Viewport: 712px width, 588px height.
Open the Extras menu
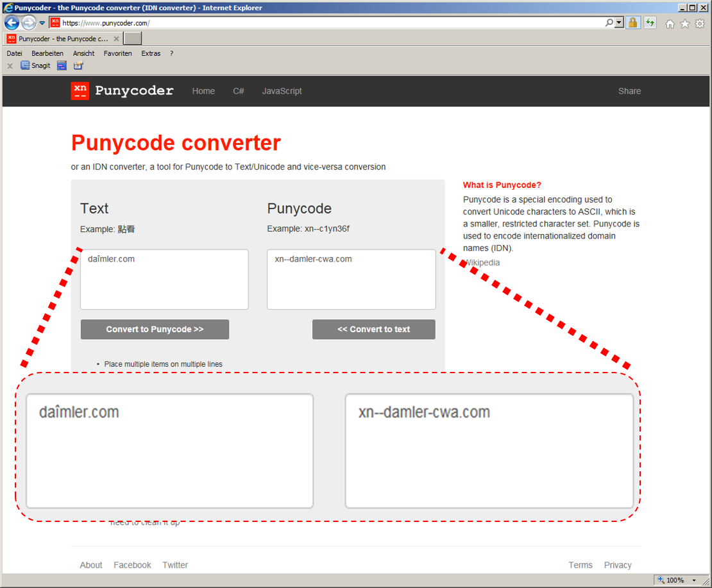pos(151,53)
